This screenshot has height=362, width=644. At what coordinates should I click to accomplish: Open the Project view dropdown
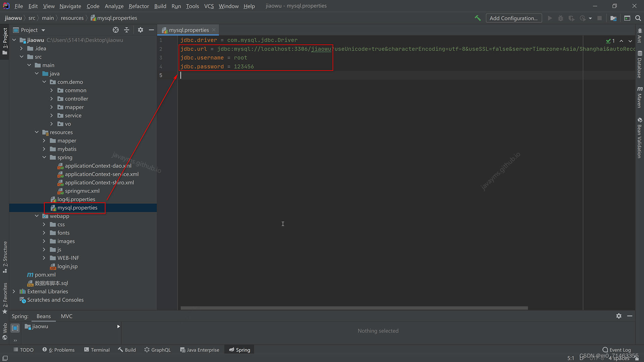43,30
